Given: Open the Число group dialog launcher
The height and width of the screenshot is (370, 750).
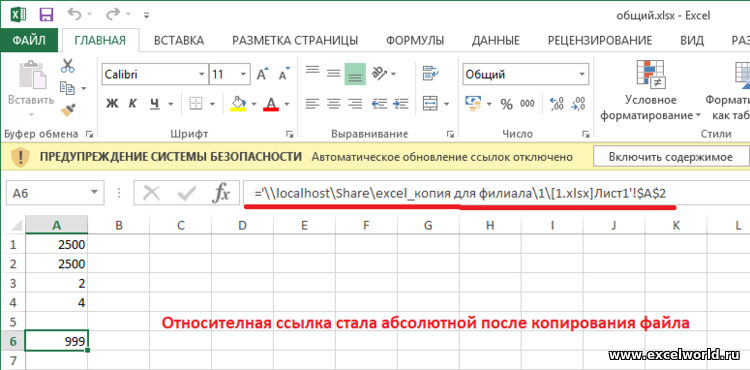Looking at the screenshot, I should [x=585, y=134].
